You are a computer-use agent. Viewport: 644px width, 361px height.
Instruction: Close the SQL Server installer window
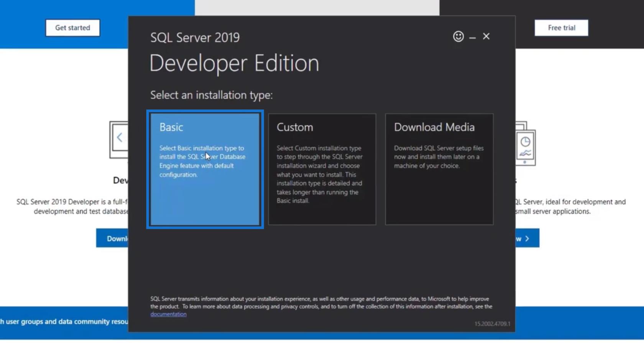[x=486, y=36]
